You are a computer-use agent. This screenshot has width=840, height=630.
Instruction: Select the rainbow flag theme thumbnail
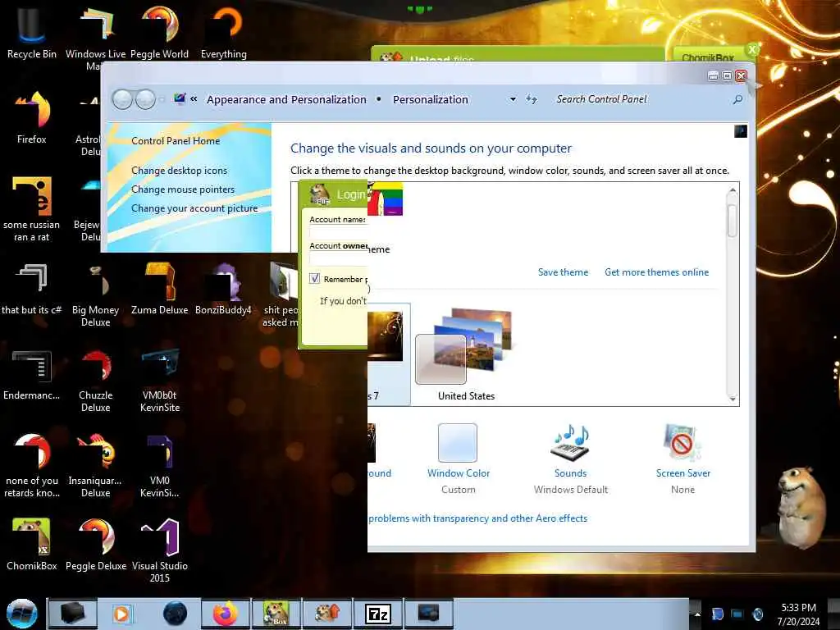click(386, 199)
